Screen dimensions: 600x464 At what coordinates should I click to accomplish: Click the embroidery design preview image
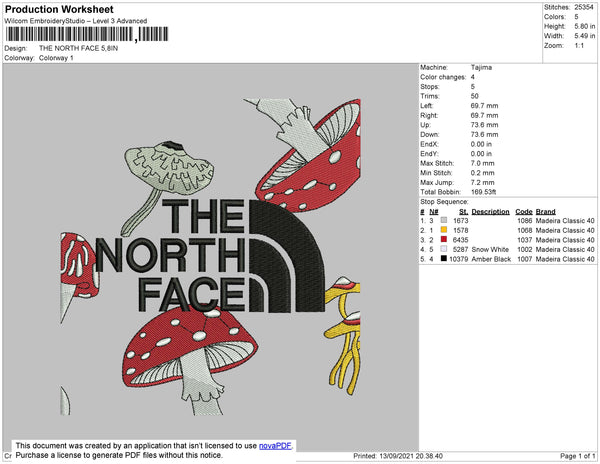tap(210, 257)
